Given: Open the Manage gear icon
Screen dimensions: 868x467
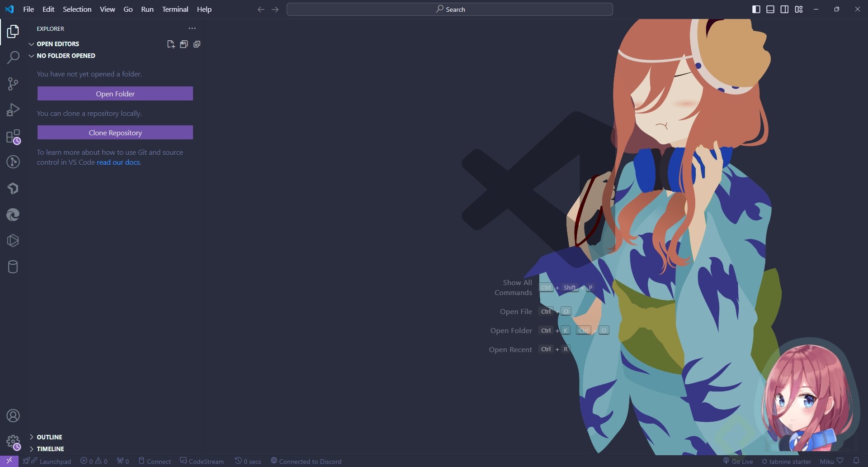Looking at the screenshot, I should pyautogui.click(x=13, y=442).
